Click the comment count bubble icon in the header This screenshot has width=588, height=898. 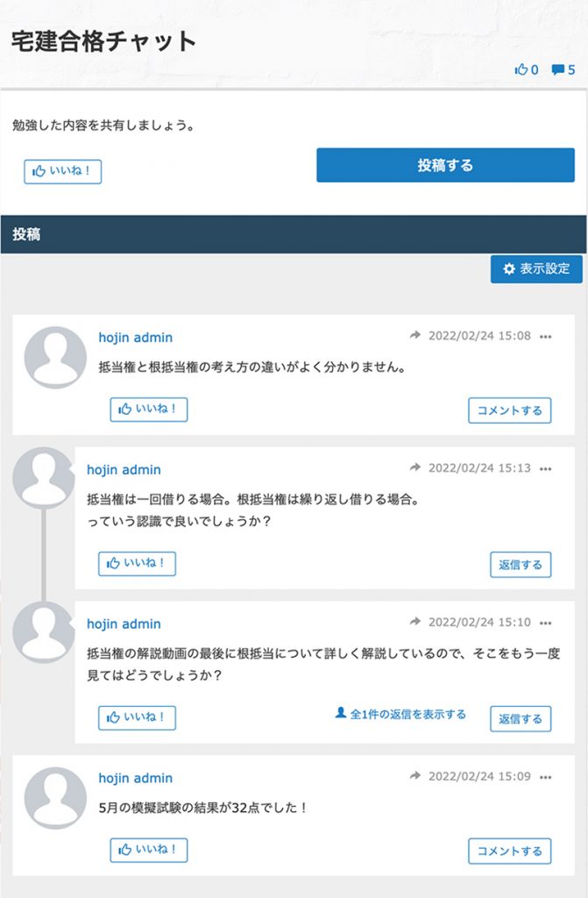(557, 70)
